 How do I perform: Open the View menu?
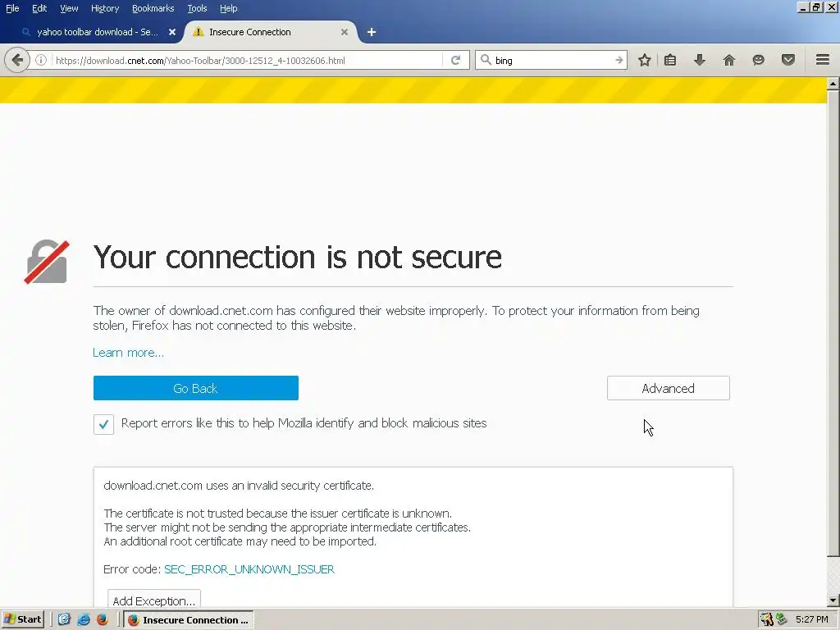click(x=69, y=8)
